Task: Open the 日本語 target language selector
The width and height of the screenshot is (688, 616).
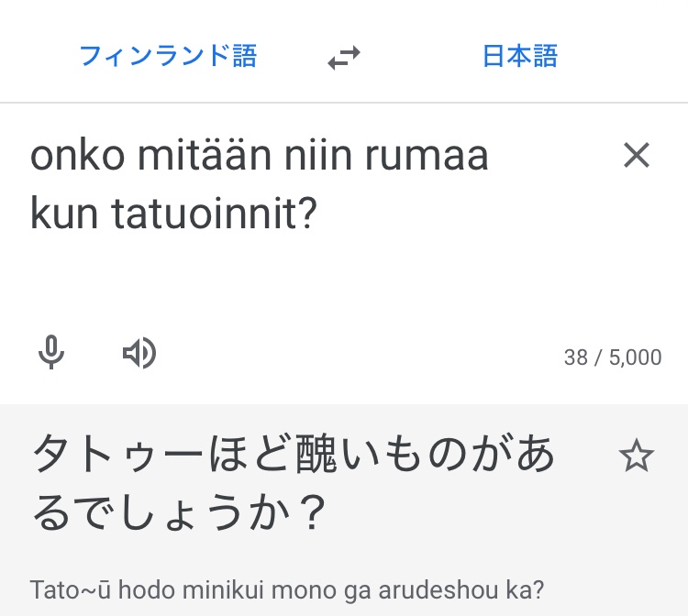Action: pyautogui.click(x=519, y=57)
